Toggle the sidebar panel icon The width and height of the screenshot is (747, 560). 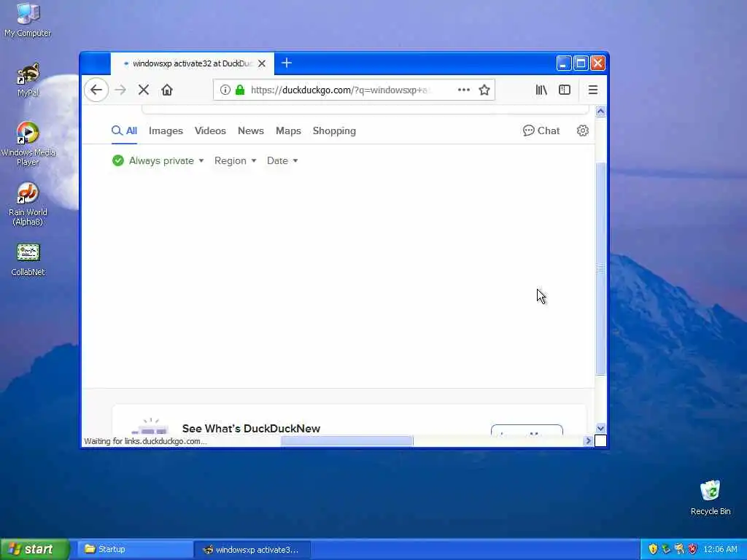(565, 90)
